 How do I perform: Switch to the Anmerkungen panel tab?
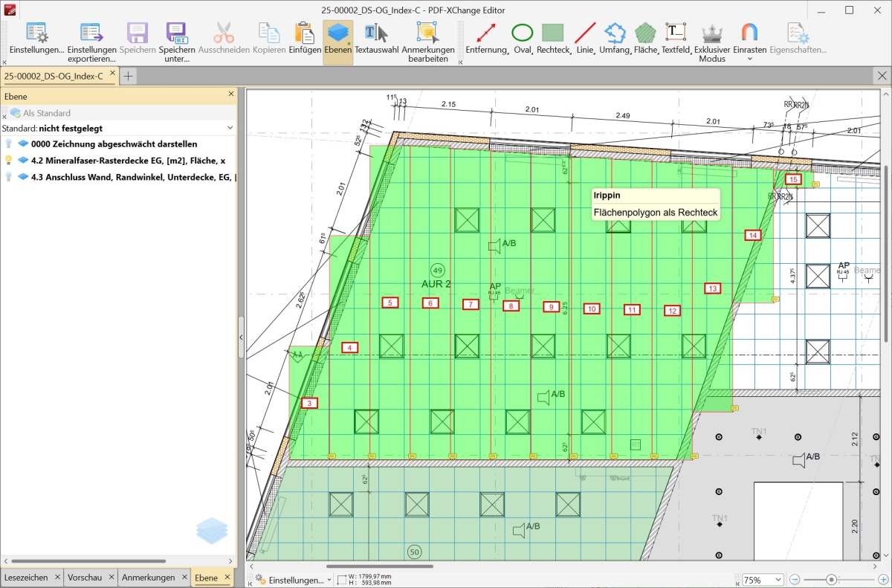148,578
